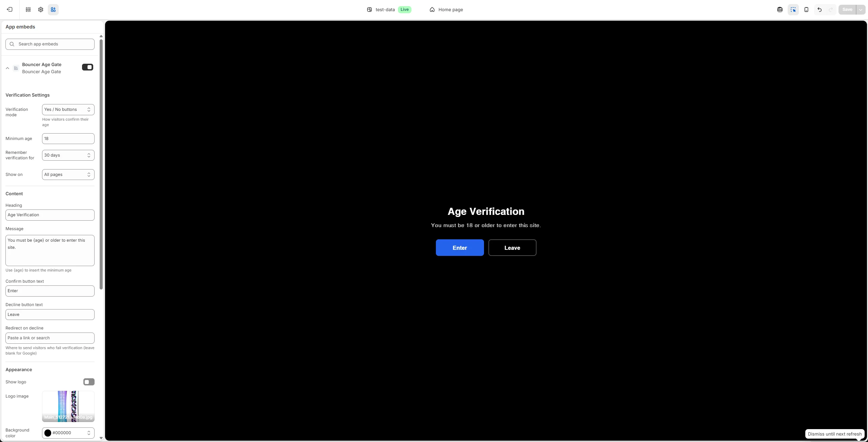The width and height of the screenshot is (868, 442).
Task: Toggle the inspector selection tool
Action: tap(793, 9)
